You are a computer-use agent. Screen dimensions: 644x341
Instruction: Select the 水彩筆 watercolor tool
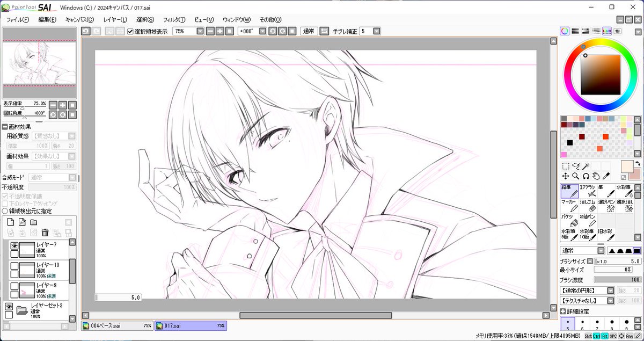624,191
